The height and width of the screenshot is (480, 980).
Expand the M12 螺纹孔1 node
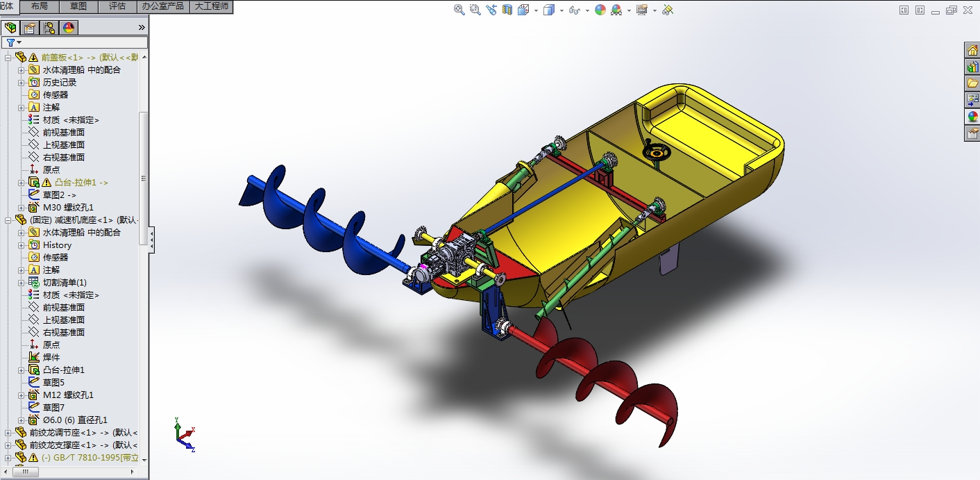(21, 395)
